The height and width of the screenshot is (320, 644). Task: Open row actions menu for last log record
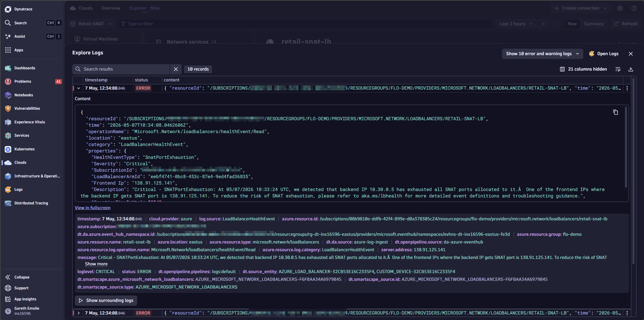627,313
